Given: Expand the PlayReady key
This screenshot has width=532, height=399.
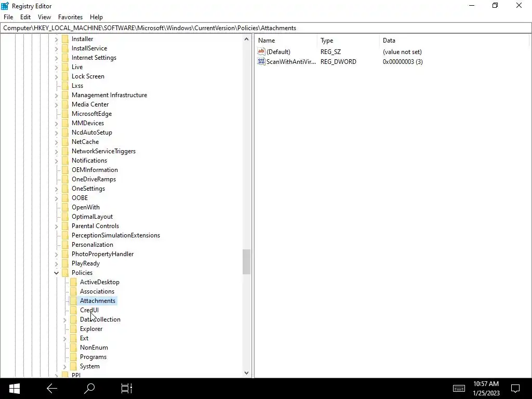Looking at the screenshot, I should pyautogui.click(x=56, y=263).
